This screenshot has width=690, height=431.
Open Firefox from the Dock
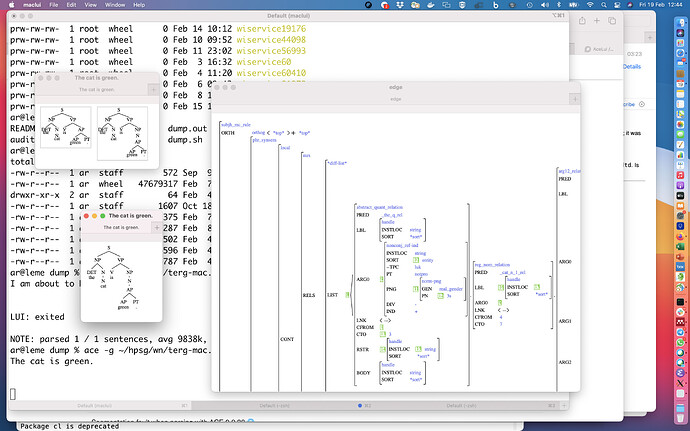680,236
